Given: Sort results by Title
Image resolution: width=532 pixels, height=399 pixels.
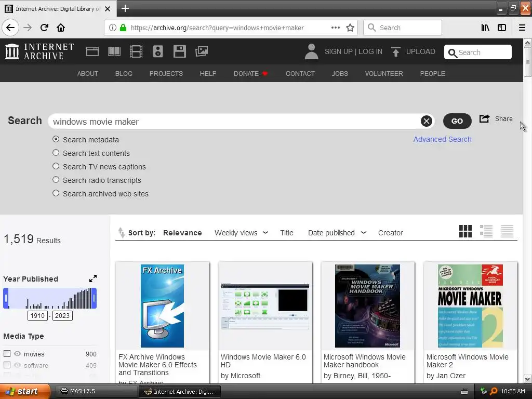Looking at the screenshot, I should point(287,233).
